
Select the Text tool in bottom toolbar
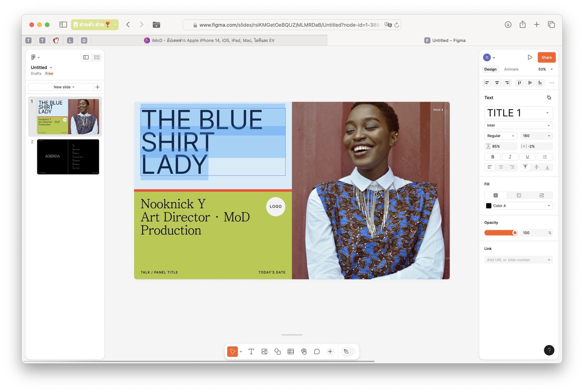coord(251,351)
